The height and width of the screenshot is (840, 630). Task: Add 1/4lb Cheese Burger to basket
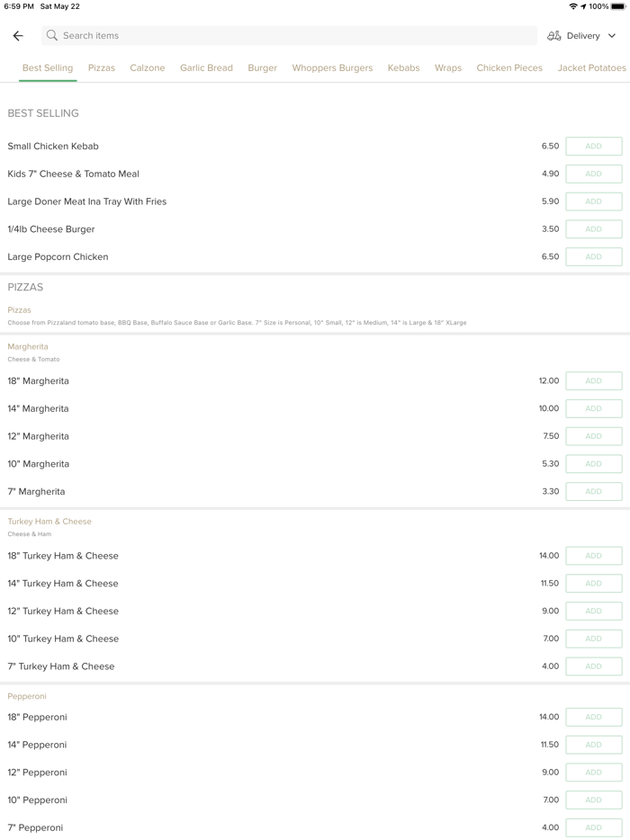point(593,229)
